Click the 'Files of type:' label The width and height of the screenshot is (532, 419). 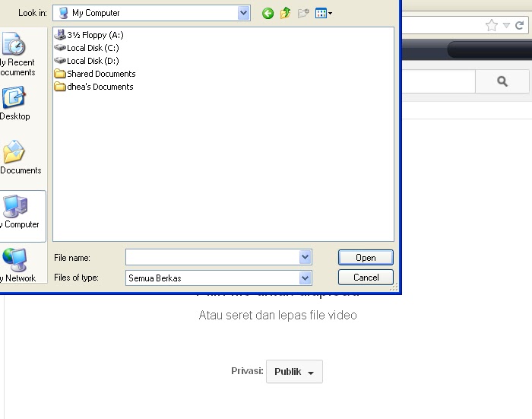click(x=76, y=278)
